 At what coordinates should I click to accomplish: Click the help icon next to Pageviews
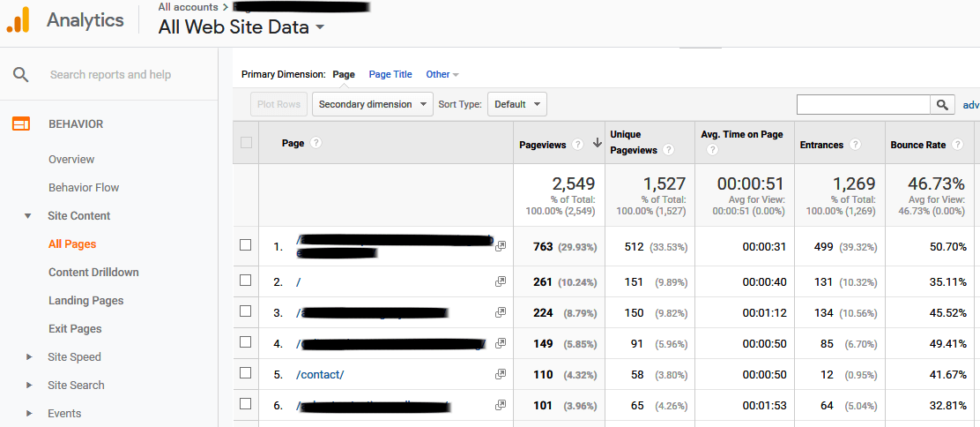click(x=577, y=145)
